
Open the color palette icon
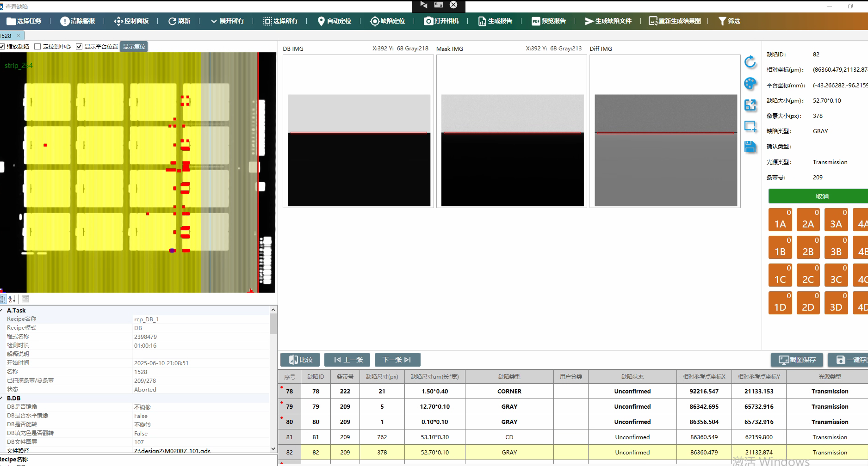[x=750, y=84]
